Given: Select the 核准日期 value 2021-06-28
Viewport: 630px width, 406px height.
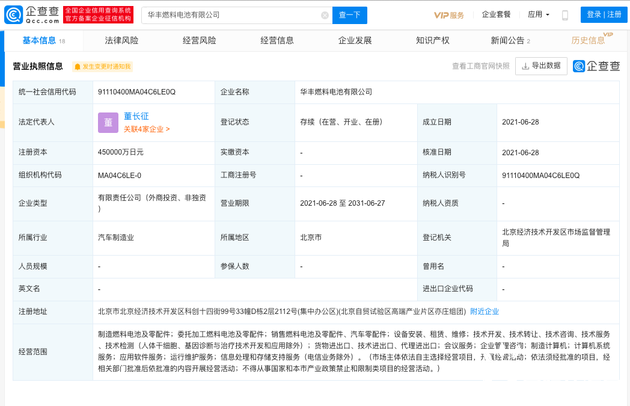Looking at the screenshot, I should 520,153.
